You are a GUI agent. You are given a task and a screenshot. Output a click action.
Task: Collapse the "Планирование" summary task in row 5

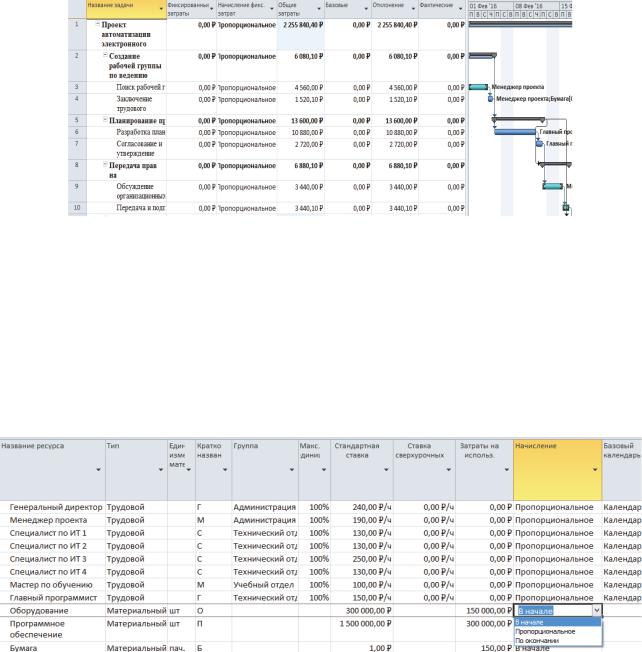coord(106,120)
